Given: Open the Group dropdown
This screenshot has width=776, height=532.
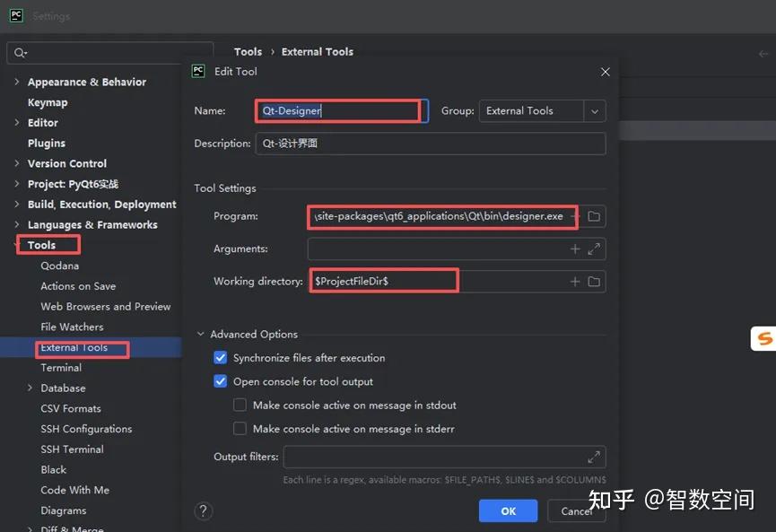Looking at the screenshot, I should pos(595,111).
